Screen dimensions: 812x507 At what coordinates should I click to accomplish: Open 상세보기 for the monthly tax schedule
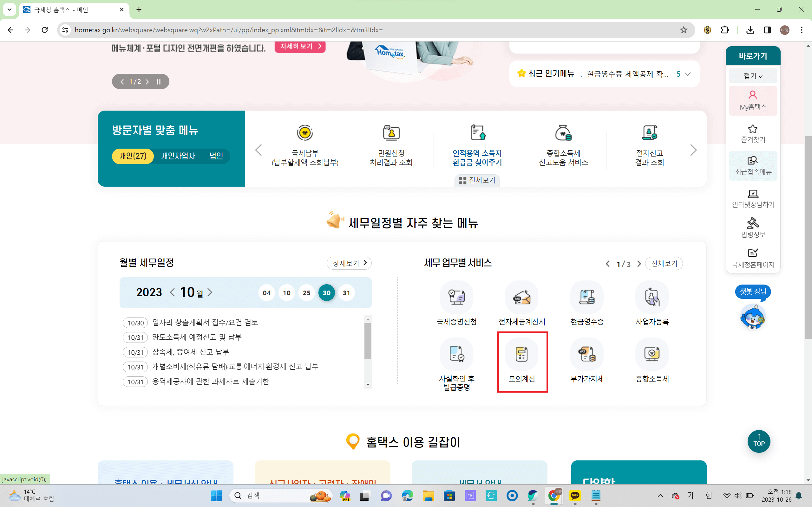pyautogui.click(x=349, y=263)
